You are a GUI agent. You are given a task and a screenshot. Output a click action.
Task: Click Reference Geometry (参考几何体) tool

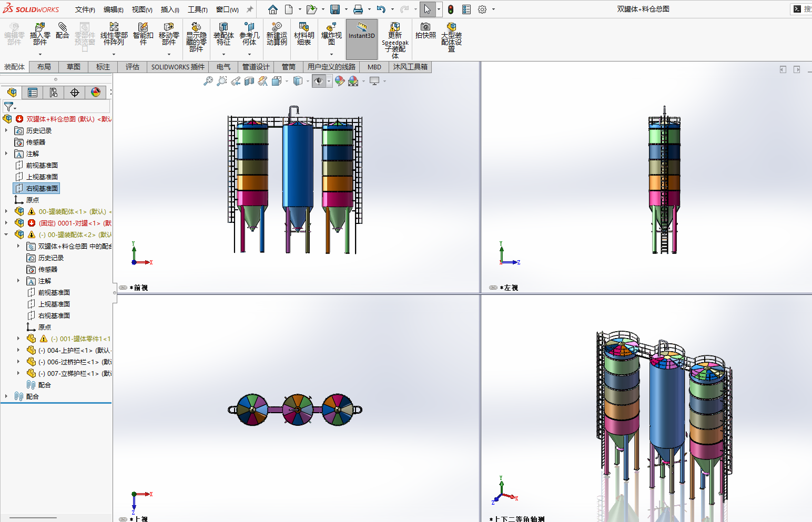click(x=249, y=34)
